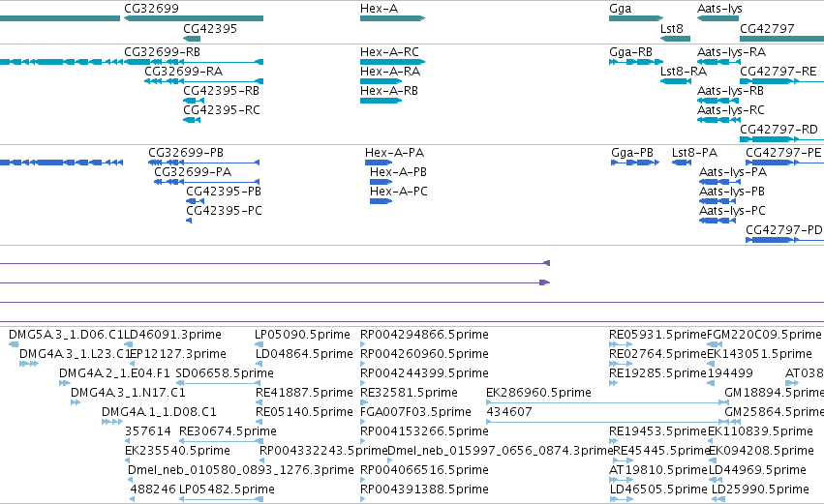Select protein label CG42797-PE
824x504 pixels.
coord(783,153)
